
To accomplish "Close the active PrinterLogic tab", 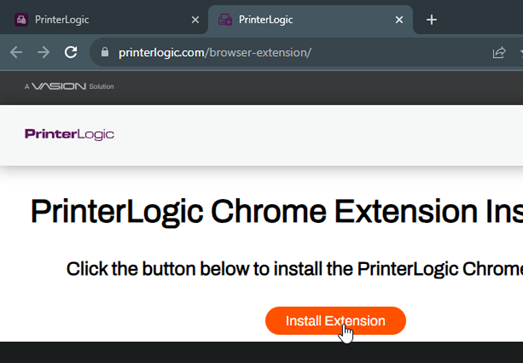I will click(x=399, y=20).
